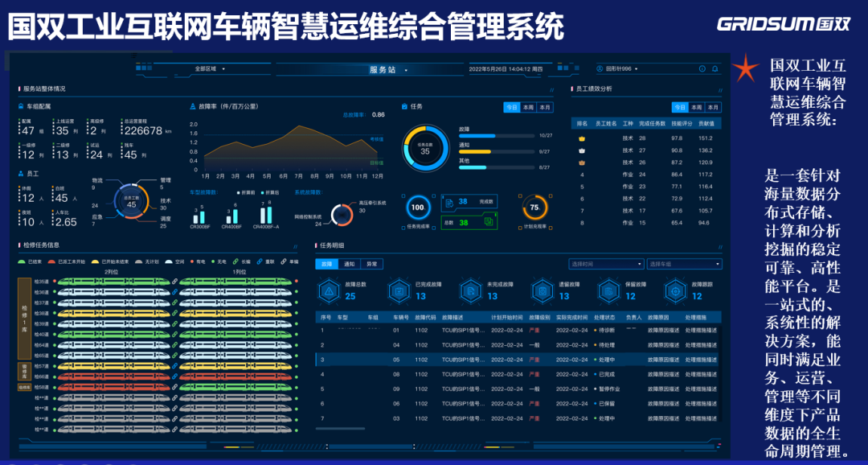Image resolution: width=868 pixels, height=465 pixels.
Task: Click the collapse slashes icon of 检修任务信息 panel
Action: 295,246
